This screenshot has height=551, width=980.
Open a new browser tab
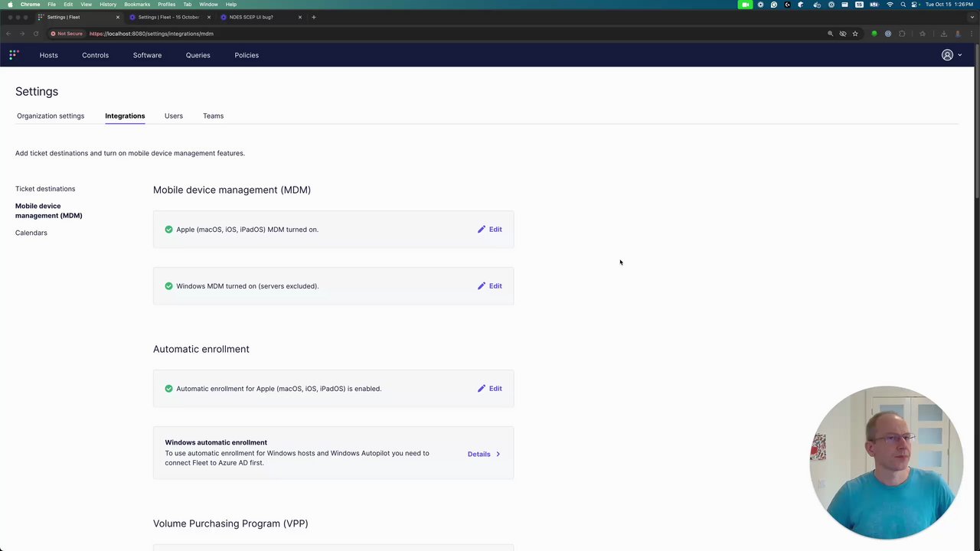click(x=314, y=17)
